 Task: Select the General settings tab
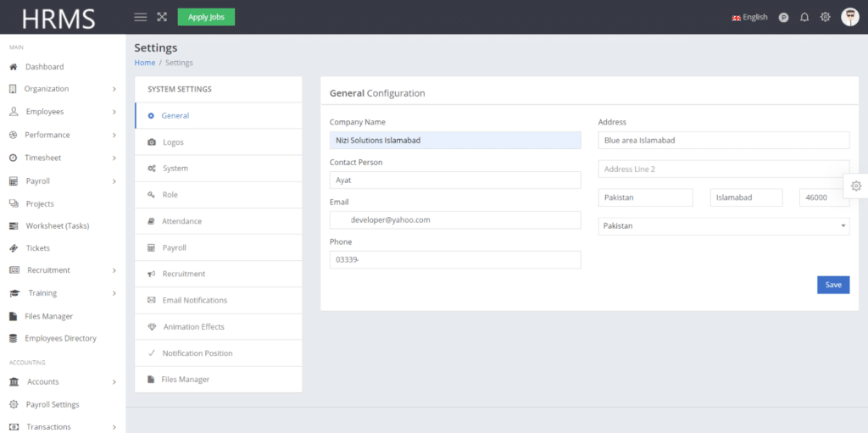click(219, 116)
